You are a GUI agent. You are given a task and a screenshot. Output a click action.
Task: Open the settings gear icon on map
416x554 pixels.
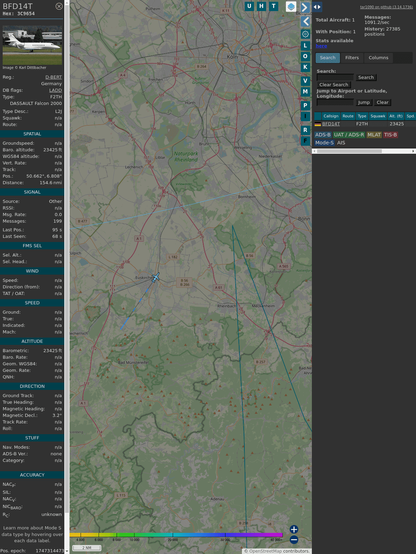[305, 34]
